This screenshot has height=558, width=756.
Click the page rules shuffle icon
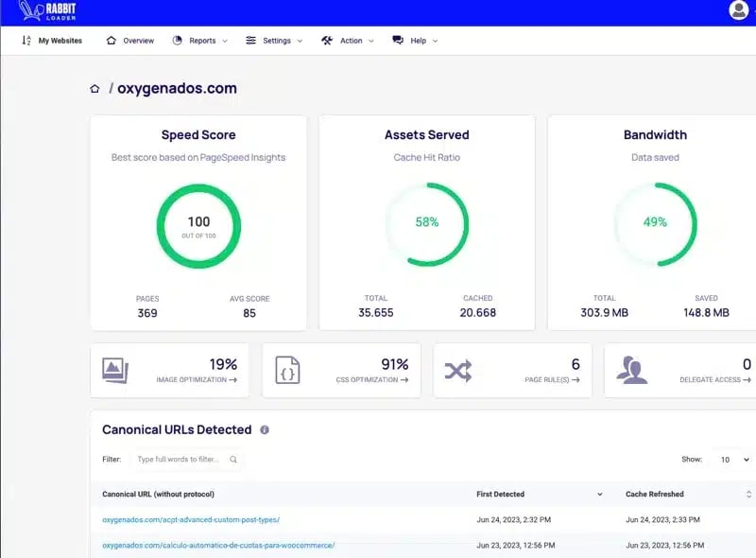point(458,371)
